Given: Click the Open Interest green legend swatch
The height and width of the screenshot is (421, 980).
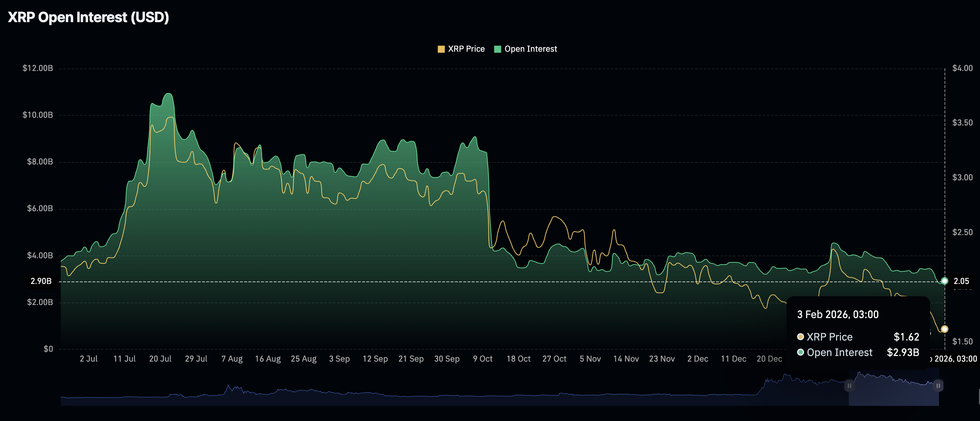Looking at the screenshot, I should (x=497, y=49).
